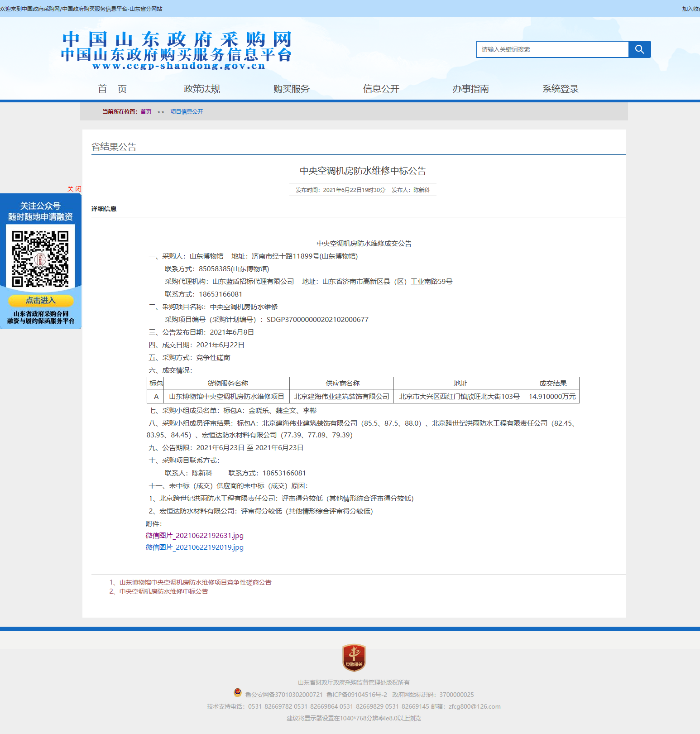700x734 pixels.
Task: Click the red party emblem badge
Action: (x=354, y=657)
